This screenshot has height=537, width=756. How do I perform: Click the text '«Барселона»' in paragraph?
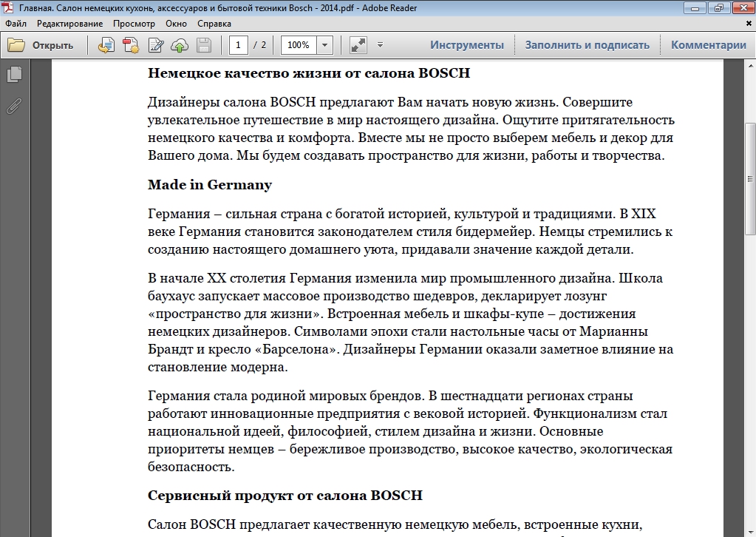click(x=296, y=349)
